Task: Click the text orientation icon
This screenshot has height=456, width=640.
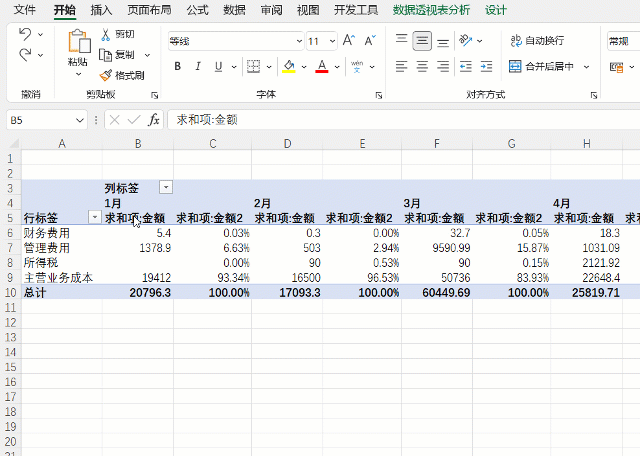Action: (x=466, y=41)
